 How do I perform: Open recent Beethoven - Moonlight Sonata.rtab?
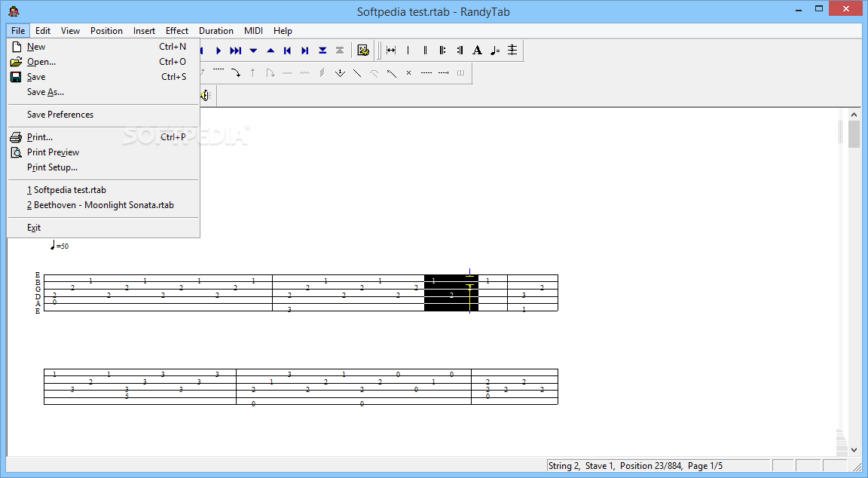103,205
